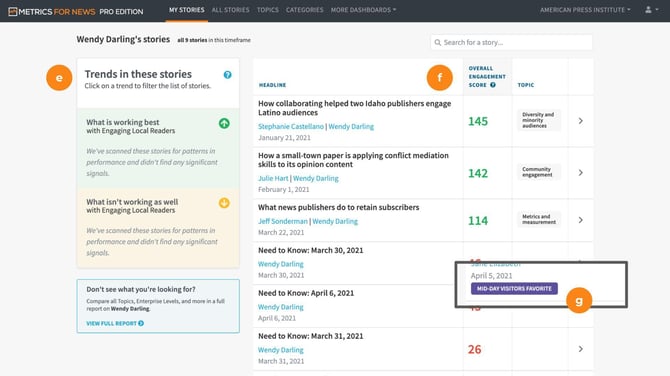The width and height of the screenshot is (670, 376).
Task: Open Need to Know: March 30, 2021 headline
Action: click(311, 250)
